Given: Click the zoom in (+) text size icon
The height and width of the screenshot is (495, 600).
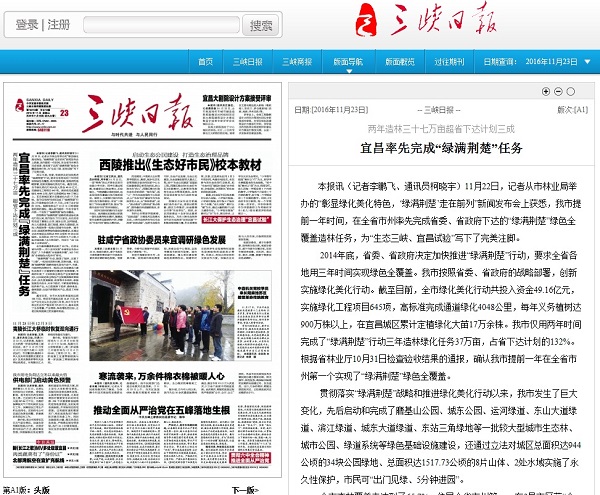Looking at the screenshot, I should (545, 91).
